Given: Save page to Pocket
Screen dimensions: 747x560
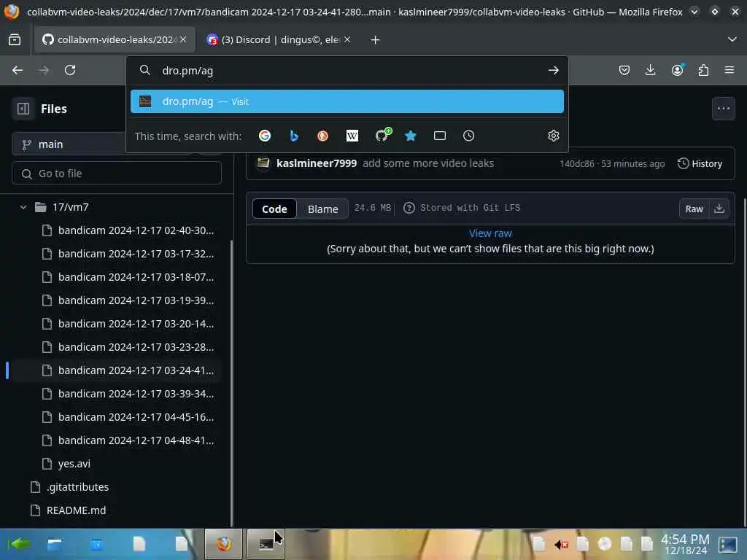Looking at the screenshot, I should (x=624, y=71).
